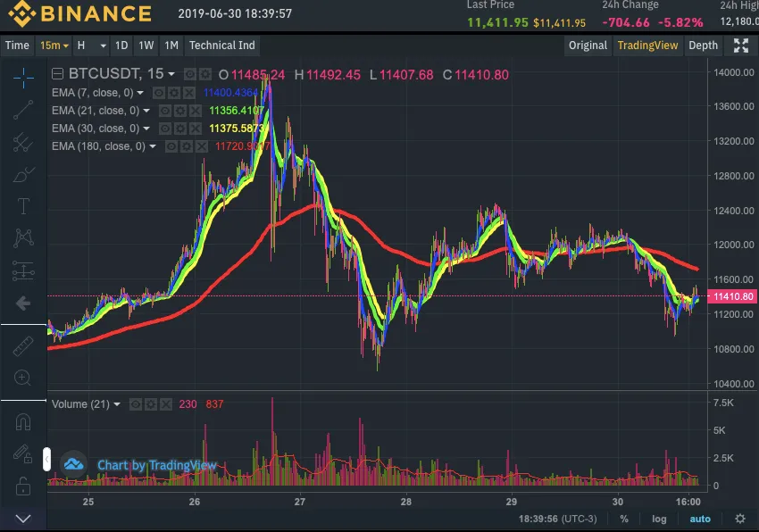
Task: Remove the EMA 30 indicator
Action: point(196,129)
